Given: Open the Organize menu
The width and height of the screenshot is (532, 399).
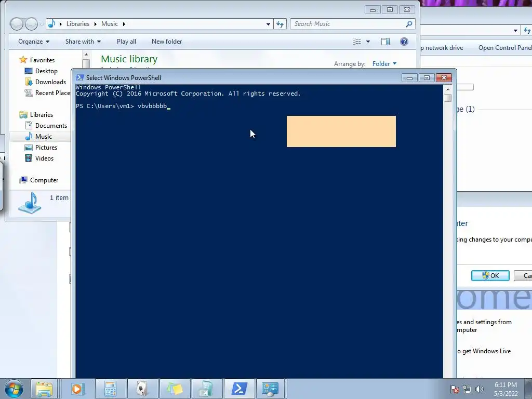Looking at the screenshot, I should (x=34, y=42).
